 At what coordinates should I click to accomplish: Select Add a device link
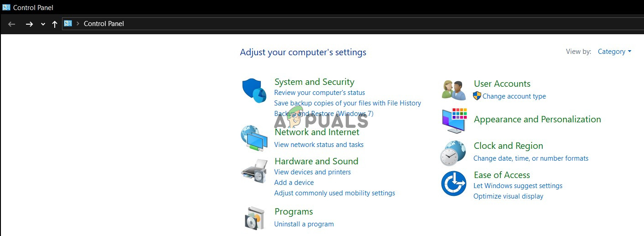294,183
